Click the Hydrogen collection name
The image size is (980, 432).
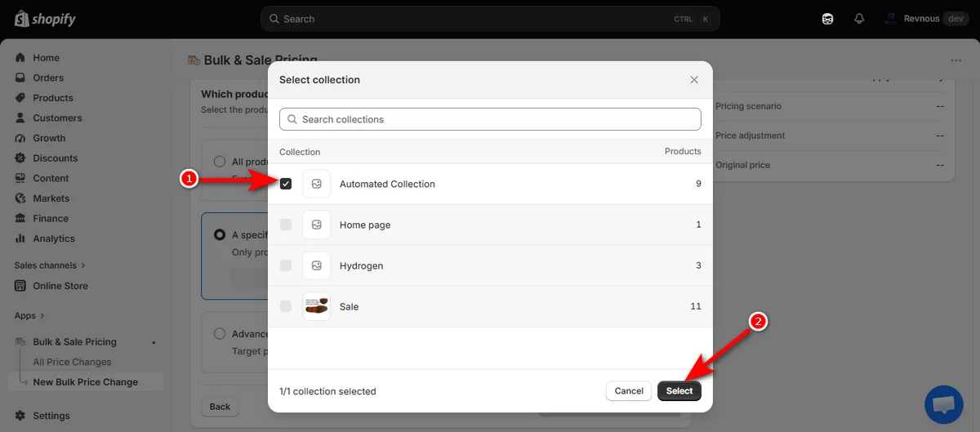tap(361, 265)
